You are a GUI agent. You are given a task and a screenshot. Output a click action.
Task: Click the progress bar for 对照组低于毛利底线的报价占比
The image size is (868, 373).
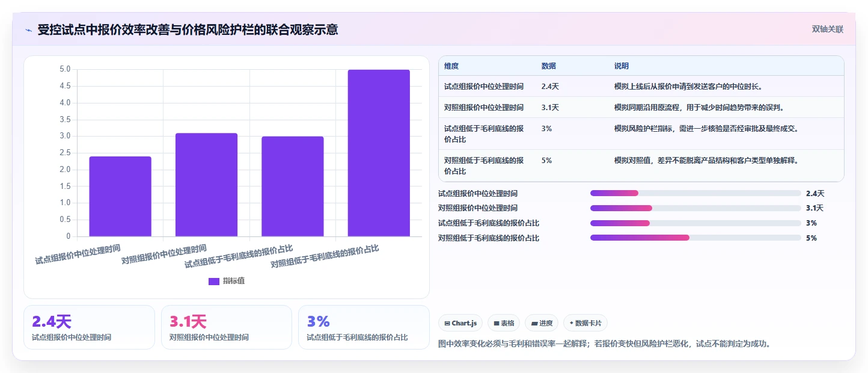tap(695, 238)
